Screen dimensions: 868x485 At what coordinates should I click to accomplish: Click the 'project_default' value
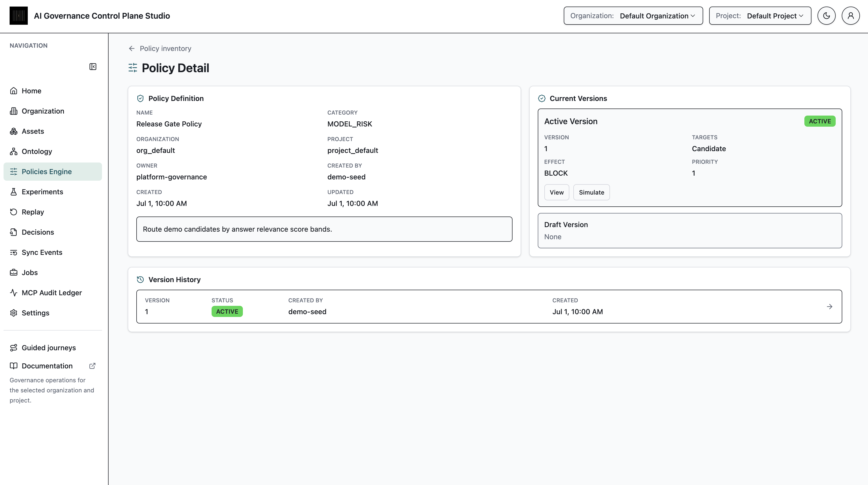[x=353, y=151]
